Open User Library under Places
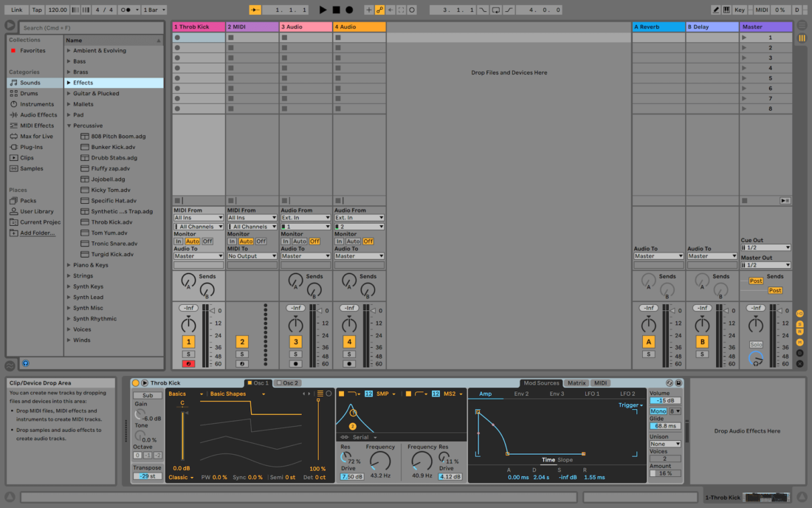Screen dimensions: 812x508 pos(37,211)
